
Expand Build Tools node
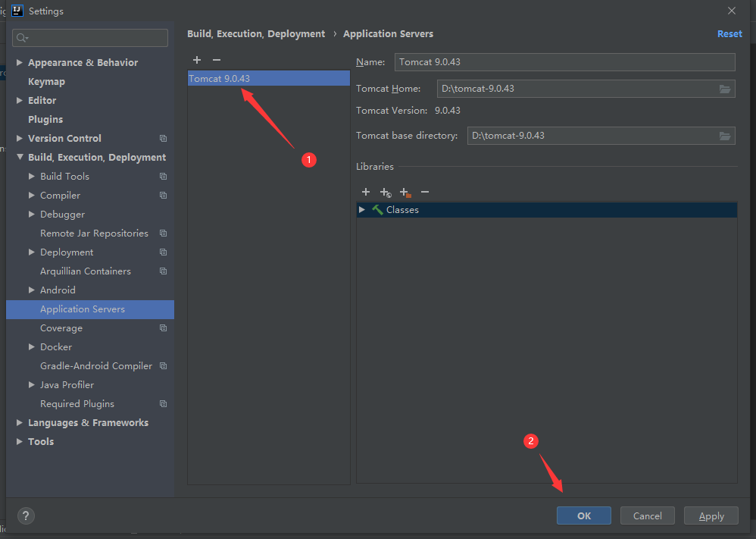coord(31,176)
